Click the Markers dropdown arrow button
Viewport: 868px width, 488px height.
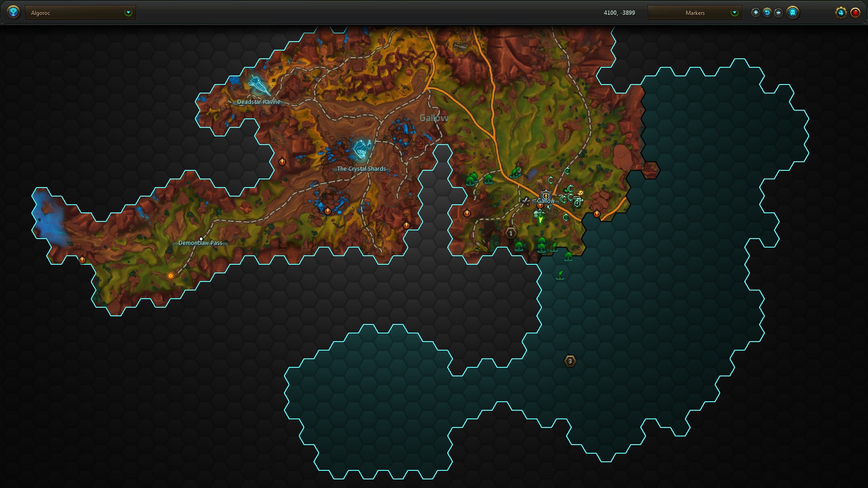click(x=734, y=13)
